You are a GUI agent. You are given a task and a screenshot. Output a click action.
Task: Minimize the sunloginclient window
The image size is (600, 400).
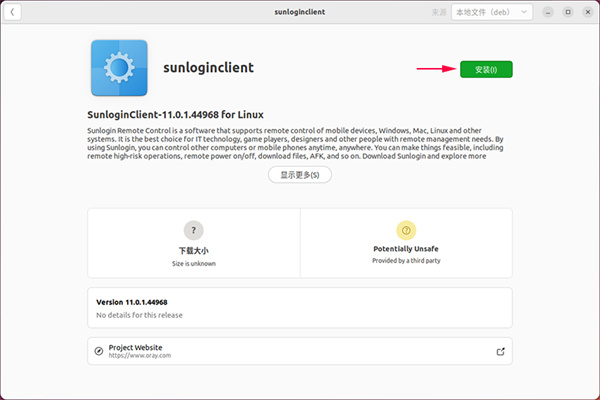coord(548,12)
